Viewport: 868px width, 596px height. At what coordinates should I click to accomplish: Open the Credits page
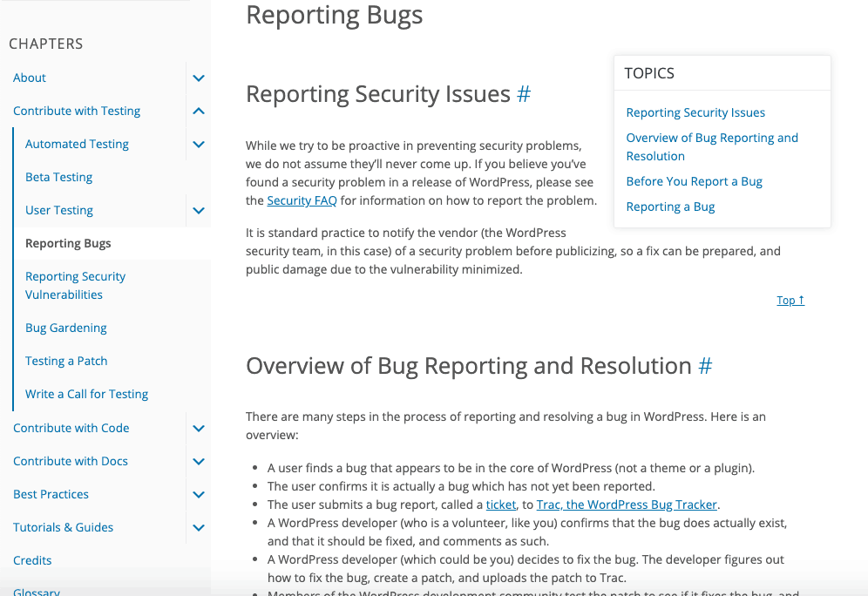32,561
